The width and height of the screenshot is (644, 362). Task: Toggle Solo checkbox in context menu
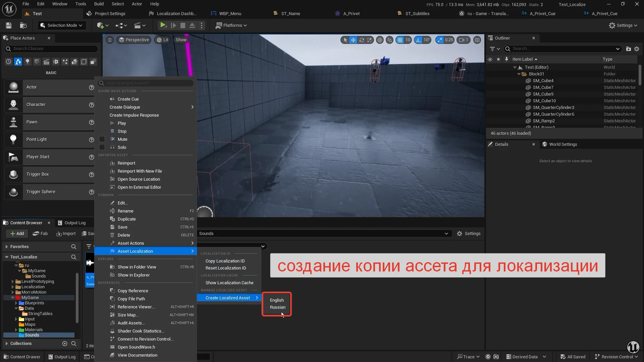[x=102, y=147]
